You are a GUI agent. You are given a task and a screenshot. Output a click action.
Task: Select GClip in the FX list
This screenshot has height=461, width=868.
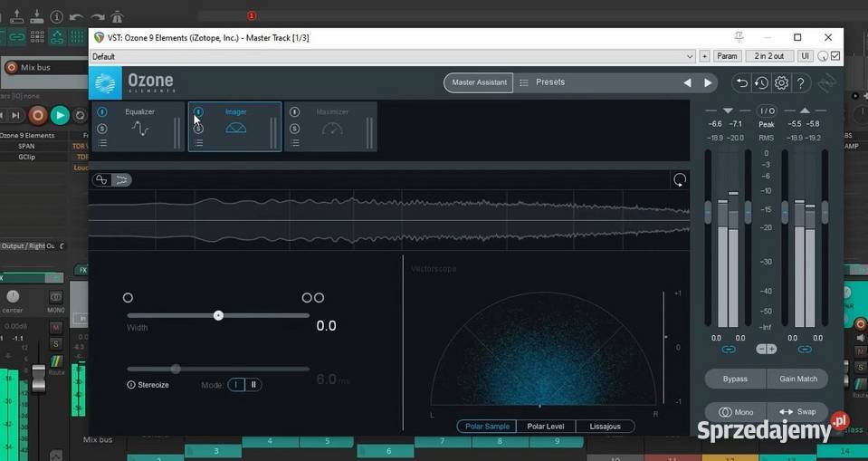click(x=26, y=157)
